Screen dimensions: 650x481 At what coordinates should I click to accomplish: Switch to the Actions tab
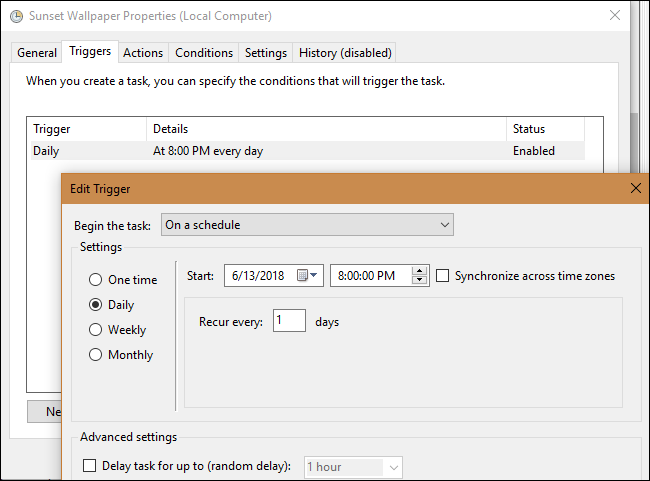(143, 53)
